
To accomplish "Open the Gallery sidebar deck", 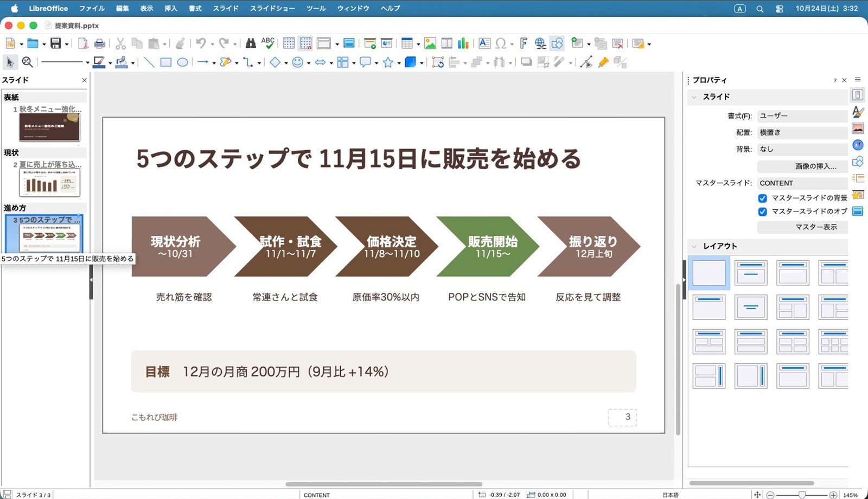I will 858,129.
